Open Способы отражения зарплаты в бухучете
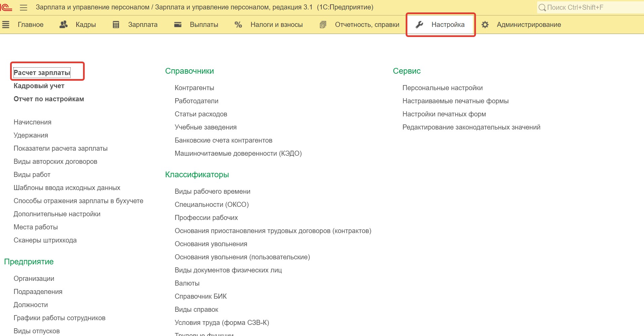644x336 pixels. pyautogui.click(x=78, y=201)
